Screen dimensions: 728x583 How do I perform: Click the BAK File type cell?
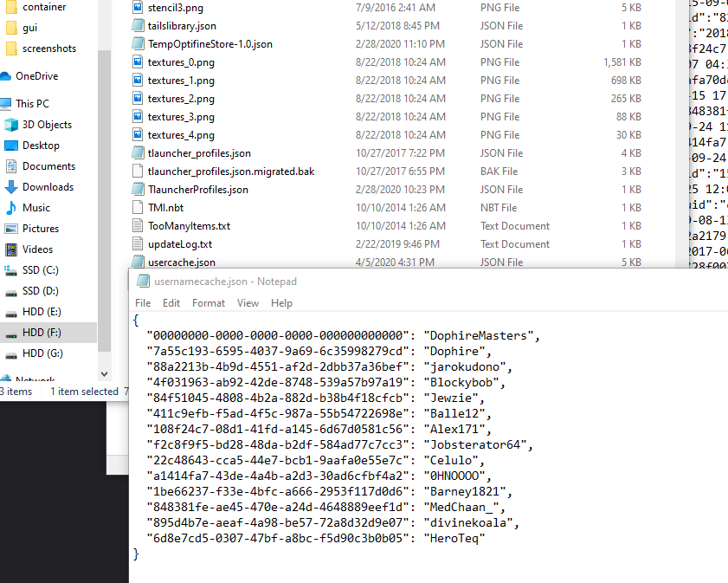(x=499, y=171)
